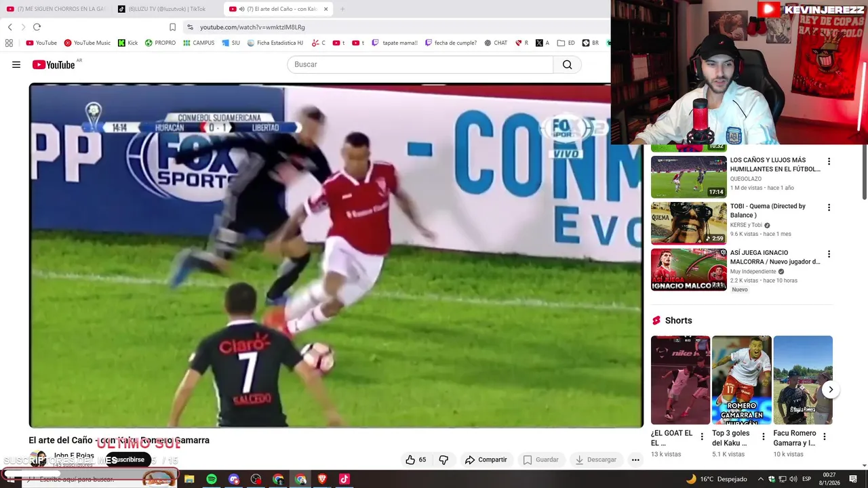
Task: Open Brave browser from taskbar
Action: coord(322,479)
